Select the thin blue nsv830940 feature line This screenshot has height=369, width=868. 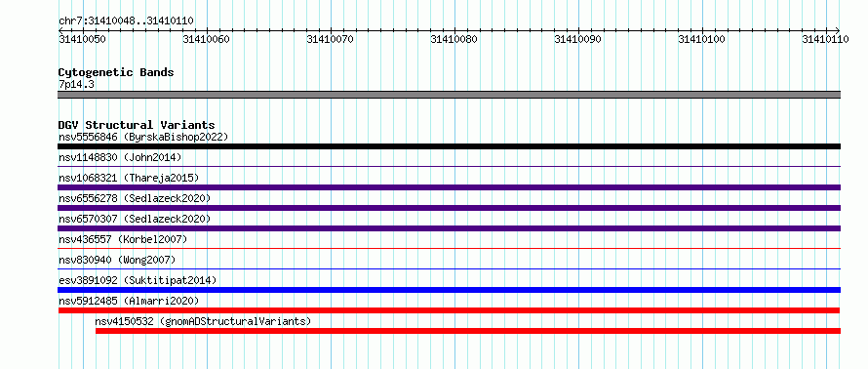pos(449,268)
